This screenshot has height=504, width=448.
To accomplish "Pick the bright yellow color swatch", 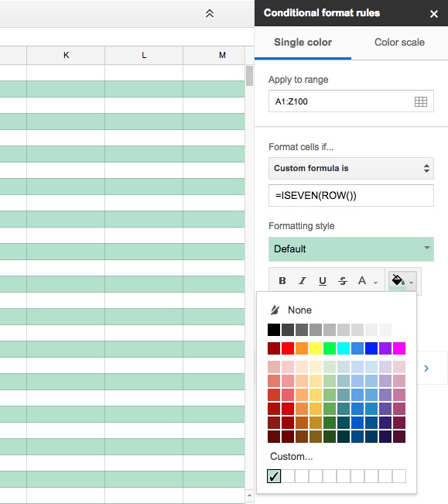I will 316,348.
